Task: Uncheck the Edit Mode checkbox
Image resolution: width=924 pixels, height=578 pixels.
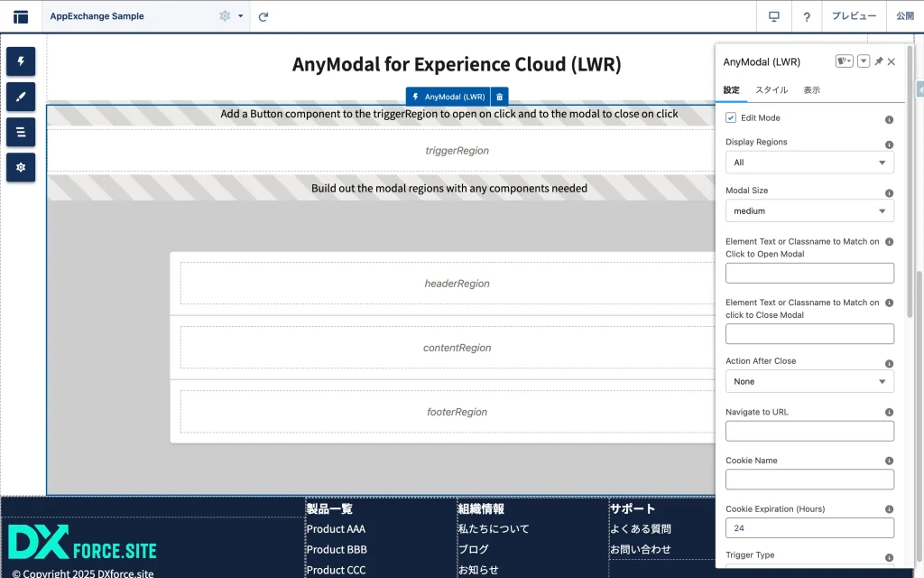Action: [x=731, y=118]
